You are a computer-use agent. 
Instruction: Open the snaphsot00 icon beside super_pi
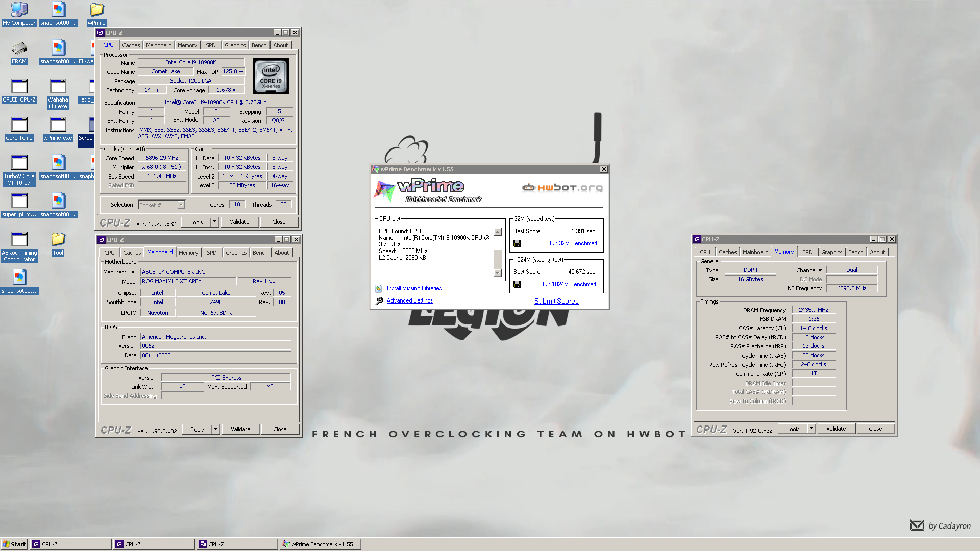(58, 206)
